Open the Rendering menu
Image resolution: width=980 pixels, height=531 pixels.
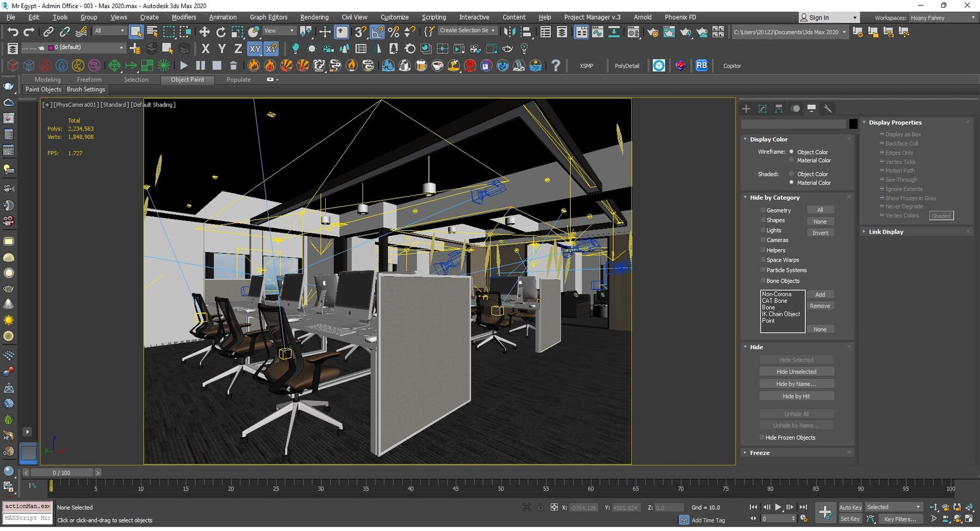pyautogui.click(x=314, y=17)
